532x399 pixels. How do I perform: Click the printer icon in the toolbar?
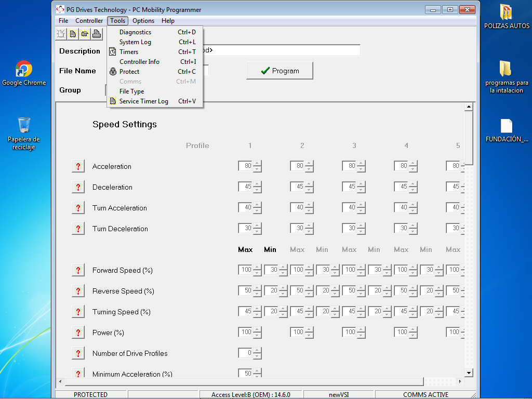coord(97,34)
